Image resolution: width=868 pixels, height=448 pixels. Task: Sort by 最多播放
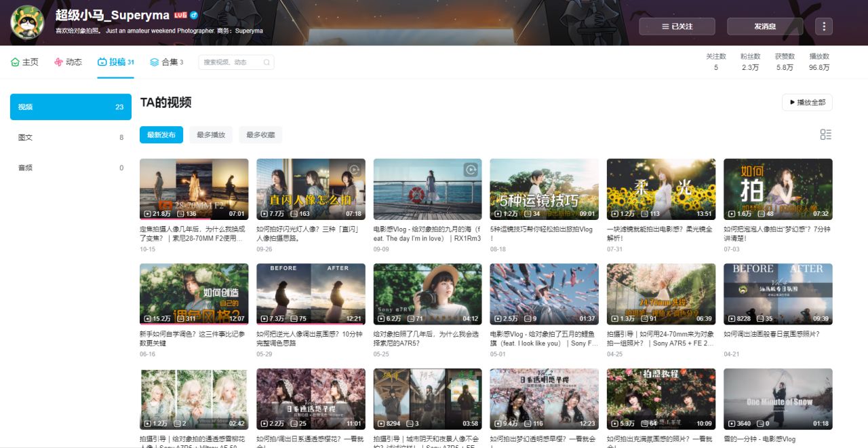[210, 134]
